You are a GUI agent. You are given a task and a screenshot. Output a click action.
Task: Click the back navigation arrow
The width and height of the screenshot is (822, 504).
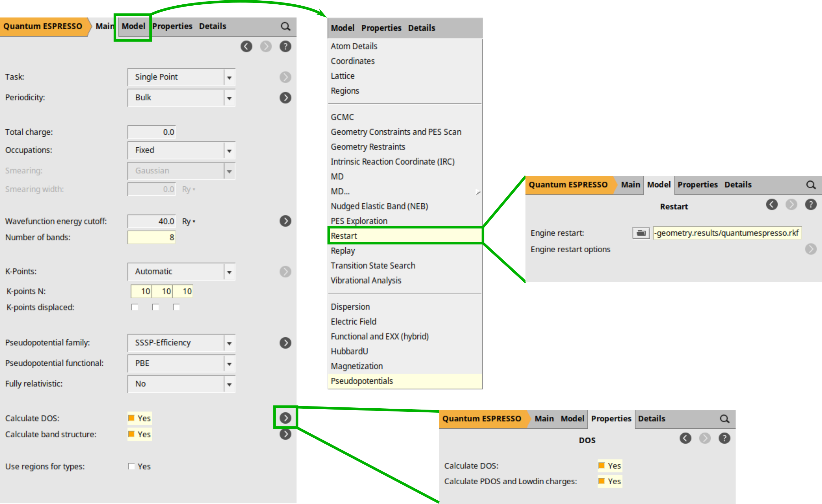[x=247, y=46]
